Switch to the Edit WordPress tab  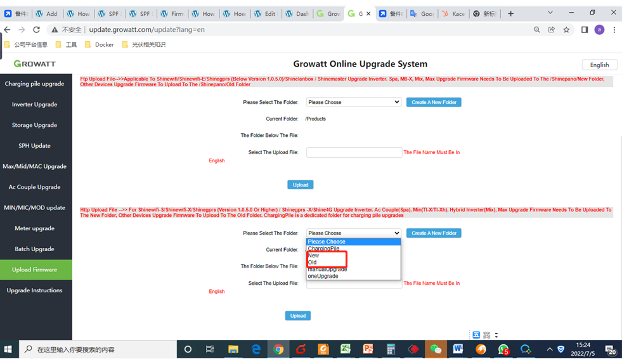coord(266,13)
